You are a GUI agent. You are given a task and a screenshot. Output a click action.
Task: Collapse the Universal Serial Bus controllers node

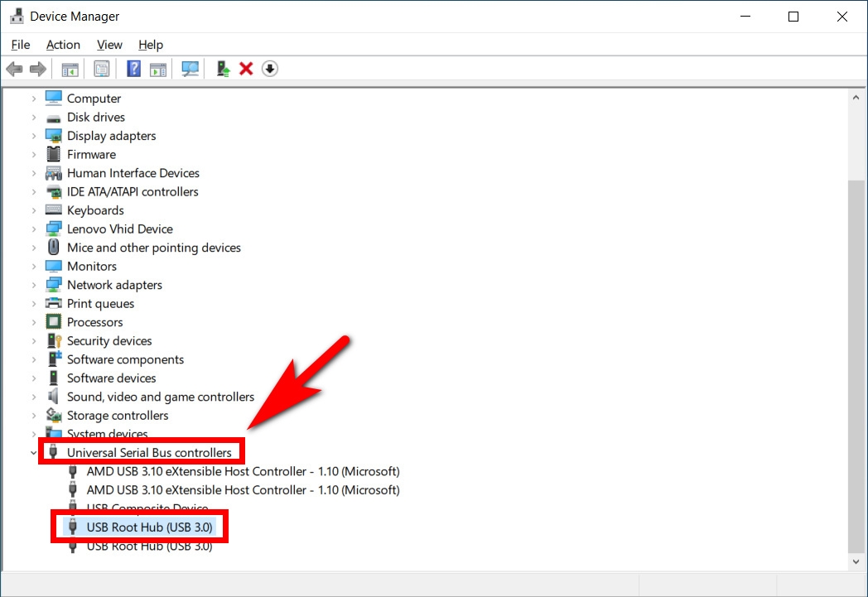click(x=33, y=452)
